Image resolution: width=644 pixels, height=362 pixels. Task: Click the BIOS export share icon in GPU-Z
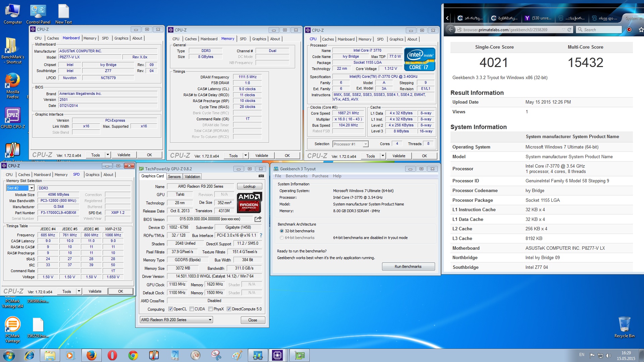click(258, 219)
